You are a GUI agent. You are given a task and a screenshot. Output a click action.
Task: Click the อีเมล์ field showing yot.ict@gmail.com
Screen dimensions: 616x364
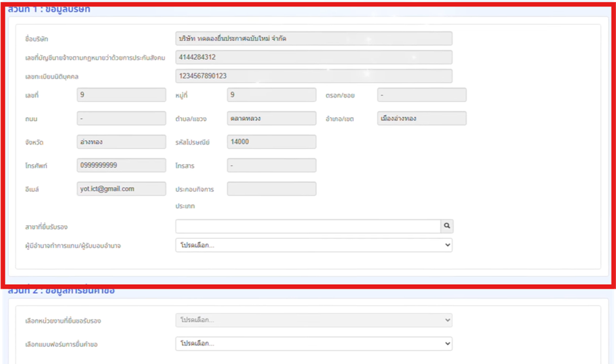click(121, 189)
